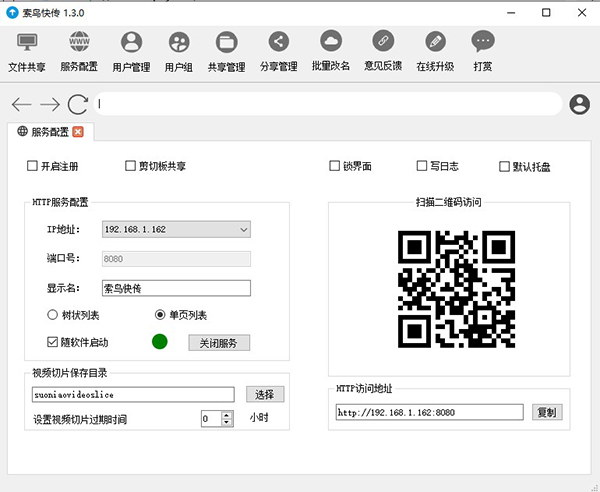
Task: Click the 端口号 port field
Action: 176,259
